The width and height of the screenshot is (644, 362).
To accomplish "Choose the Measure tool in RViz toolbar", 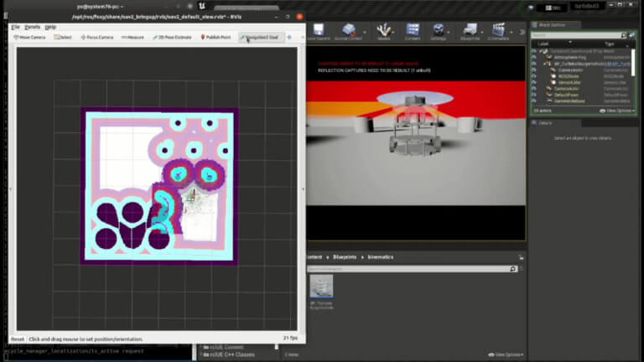I will pyautogui.click(x=132, y=37).
